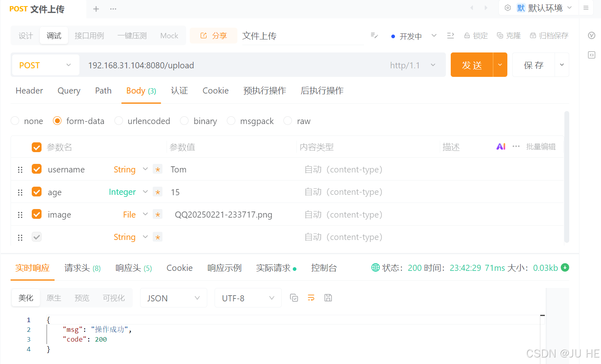Toggle required star on age row

158,192
